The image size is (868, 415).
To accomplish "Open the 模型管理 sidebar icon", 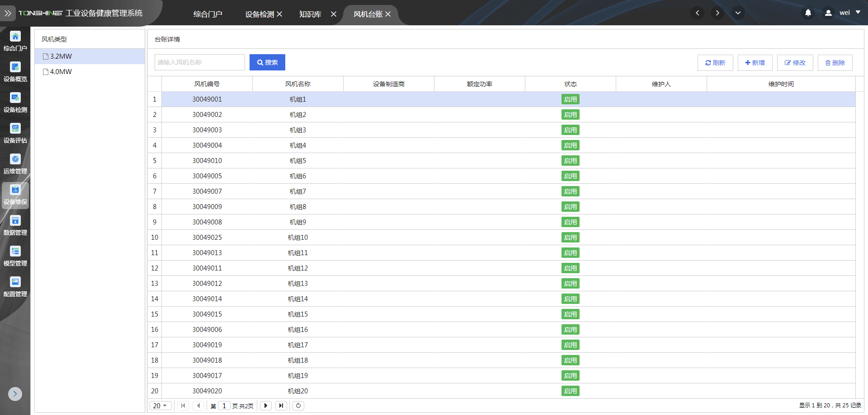I will click(x=15, y=256).
